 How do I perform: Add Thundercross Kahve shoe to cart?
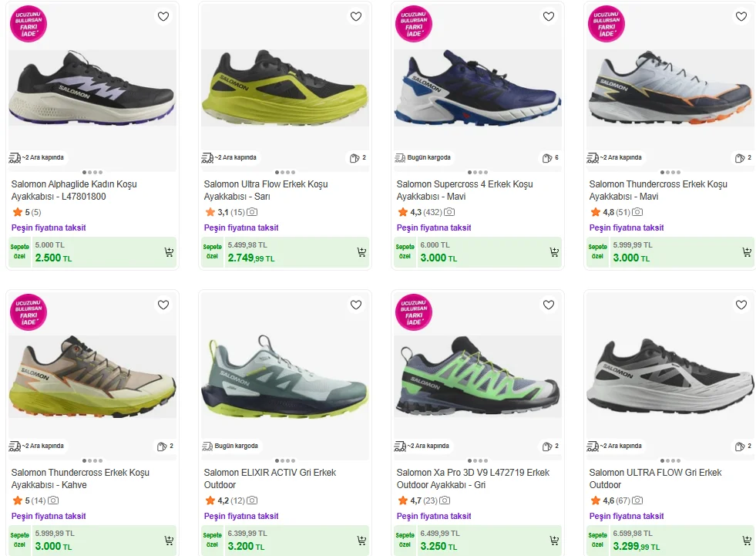169,541
